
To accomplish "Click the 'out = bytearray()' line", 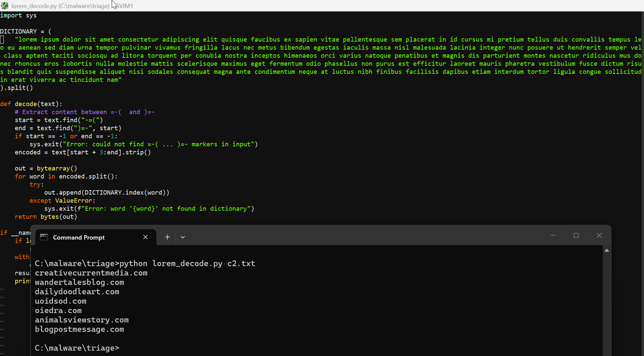I will [x=46, y=169].
